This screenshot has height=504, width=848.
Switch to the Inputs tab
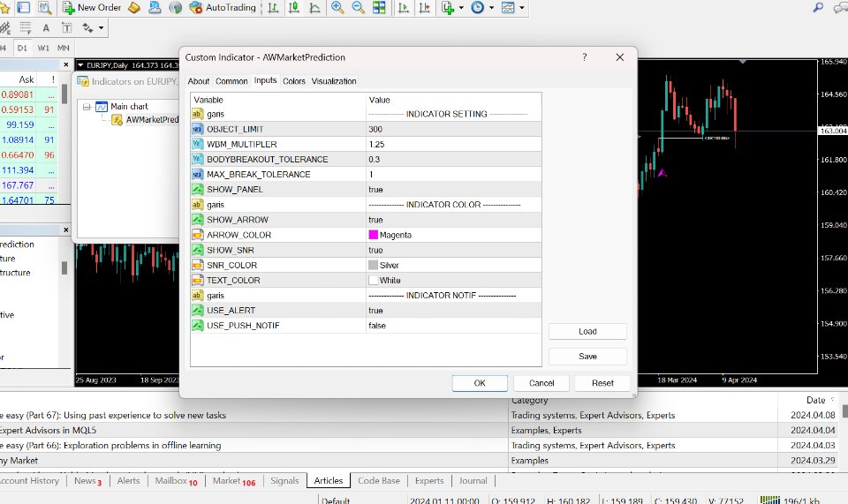[x=265, y=80]
